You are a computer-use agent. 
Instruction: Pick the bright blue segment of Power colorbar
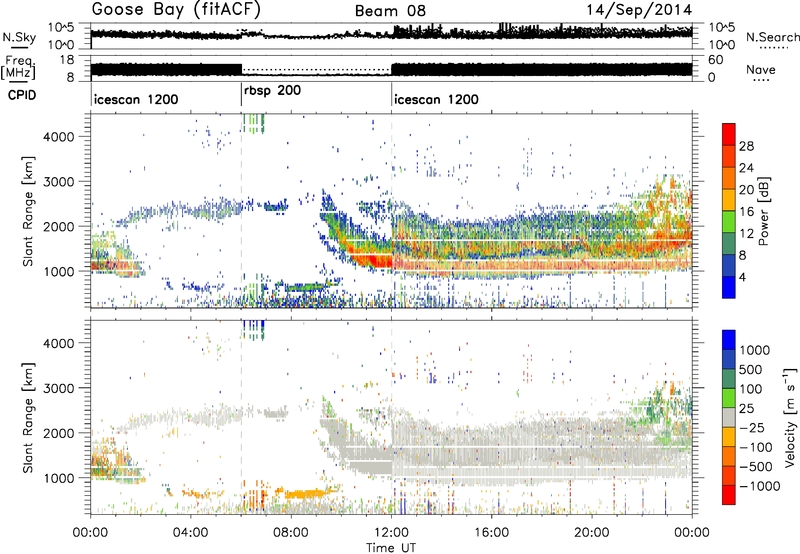(x=729, y=287)
